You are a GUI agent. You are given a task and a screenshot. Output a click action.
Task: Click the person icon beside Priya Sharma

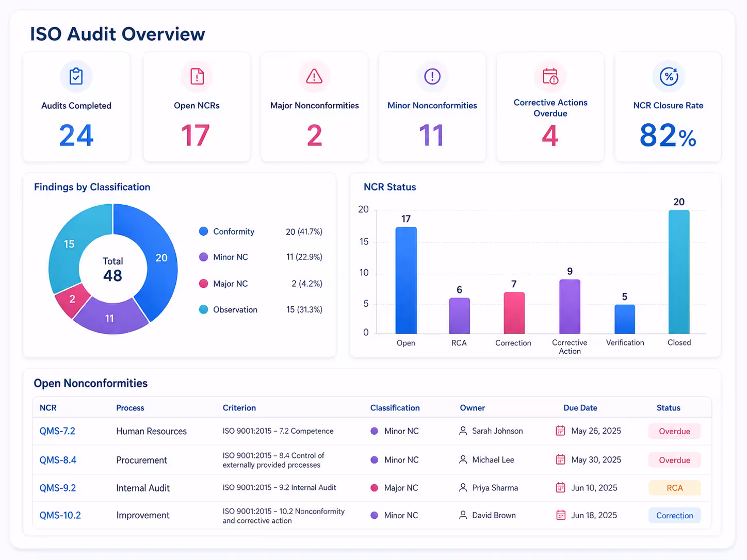coord(463,488)
